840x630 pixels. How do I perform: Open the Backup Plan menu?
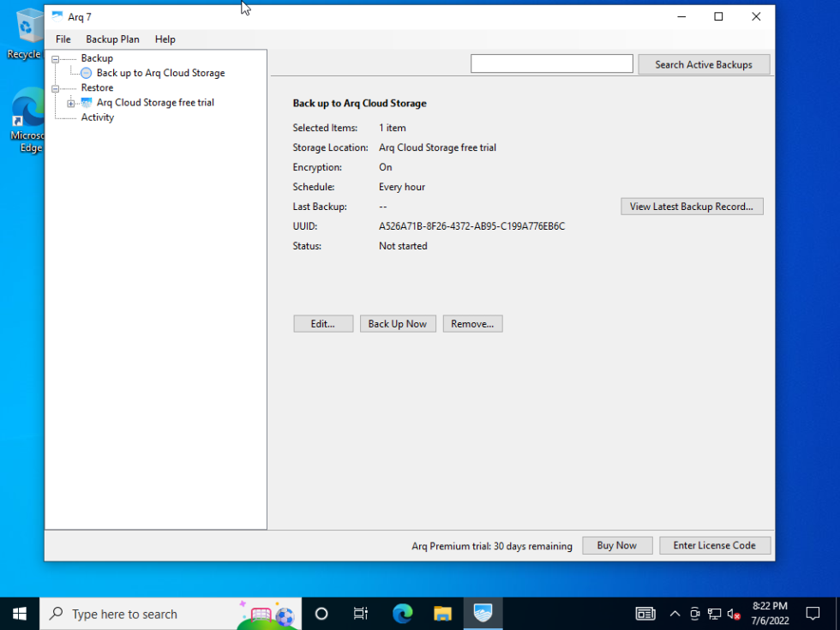click(112, 39)
